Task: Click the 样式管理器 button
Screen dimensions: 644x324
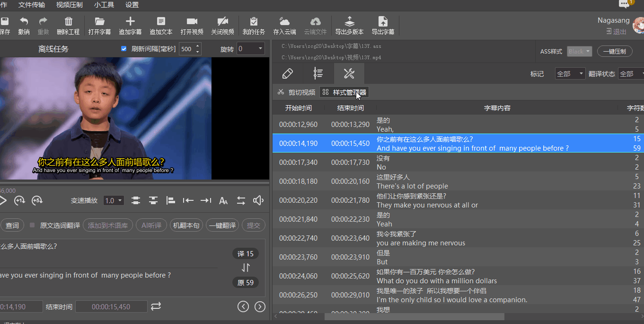Action: pos(344,92)
